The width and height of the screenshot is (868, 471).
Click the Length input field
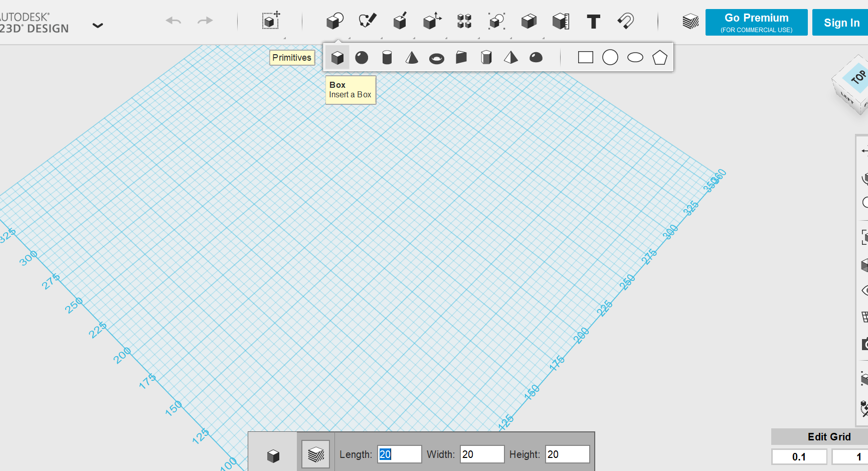(400, 454)
